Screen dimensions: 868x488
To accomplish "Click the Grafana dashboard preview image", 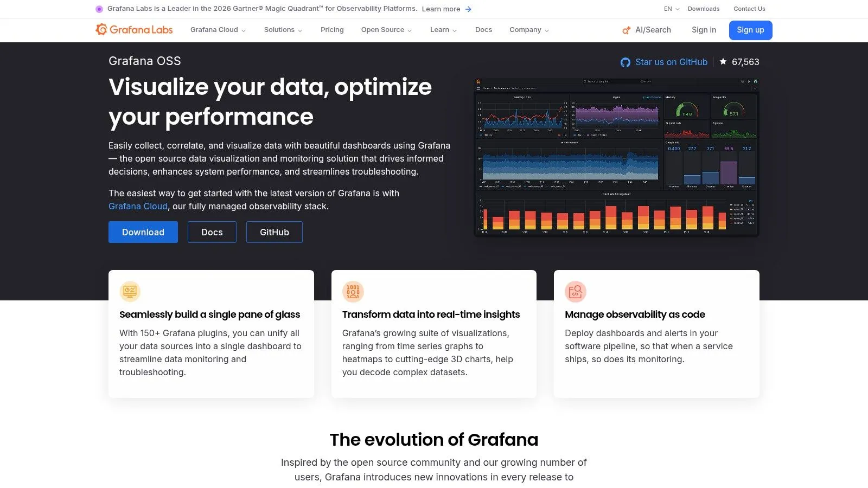I will coord(616,158).
